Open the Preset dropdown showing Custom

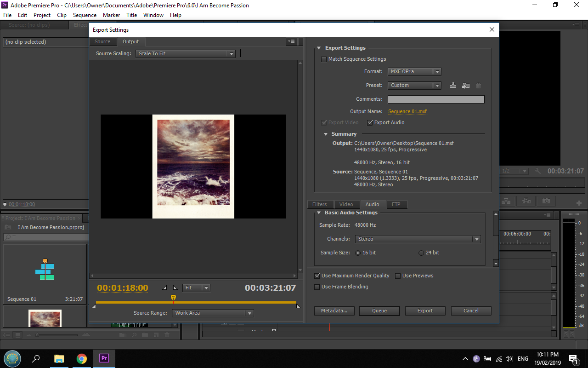pos(414,86)
